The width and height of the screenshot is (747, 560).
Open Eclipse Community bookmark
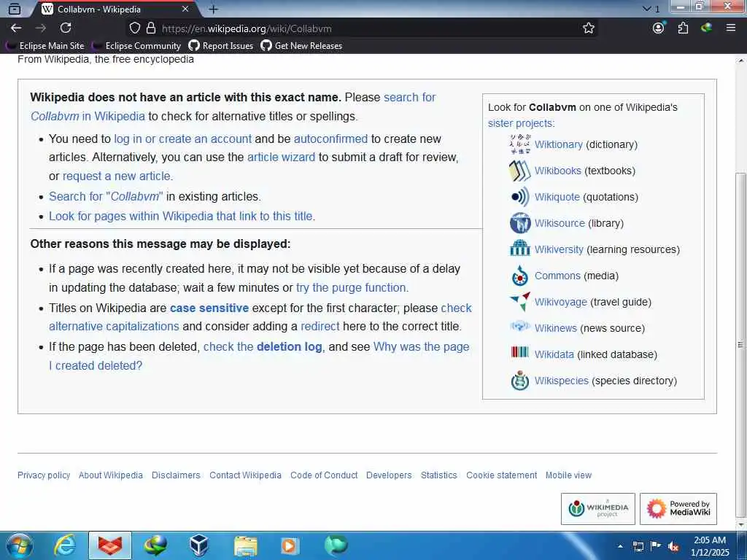(136, 46)
